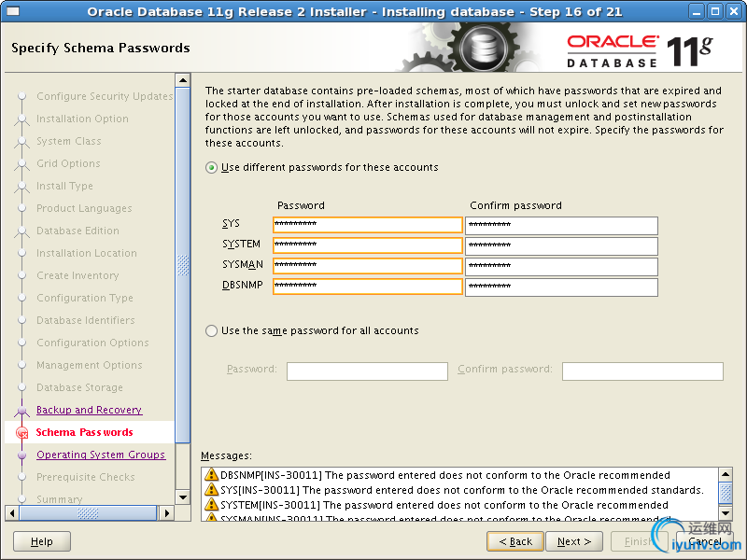Click the step list scroll right arrow

(166, 513)
